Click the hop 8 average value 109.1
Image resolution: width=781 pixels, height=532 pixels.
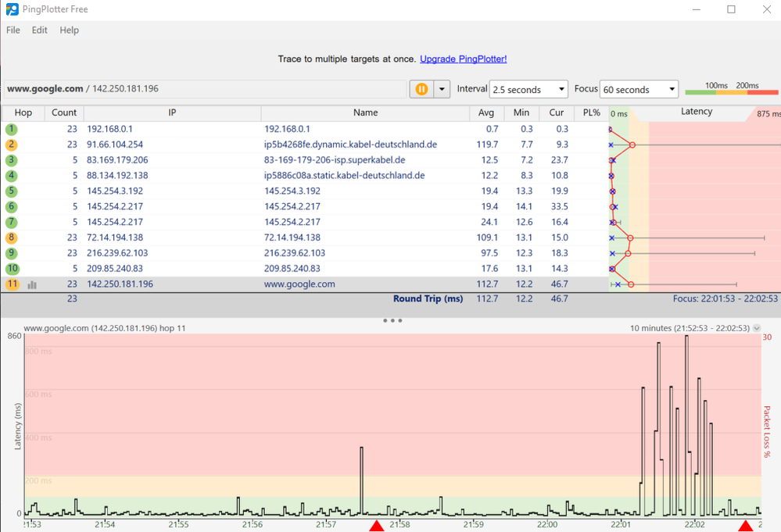[487, 237]
